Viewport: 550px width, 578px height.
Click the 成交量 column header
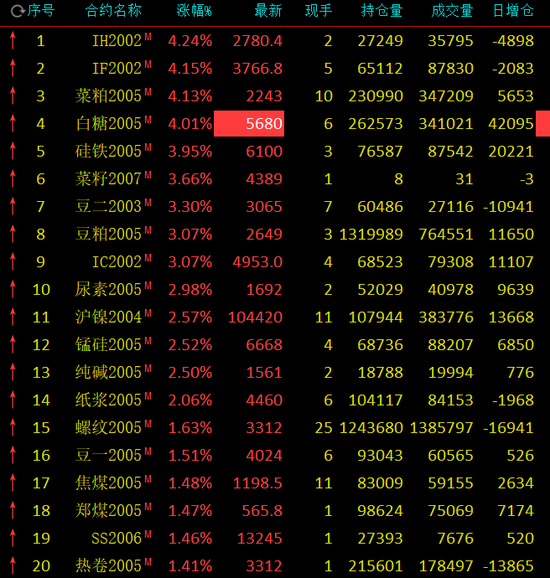pyautogui.click(x=452, y=11)
